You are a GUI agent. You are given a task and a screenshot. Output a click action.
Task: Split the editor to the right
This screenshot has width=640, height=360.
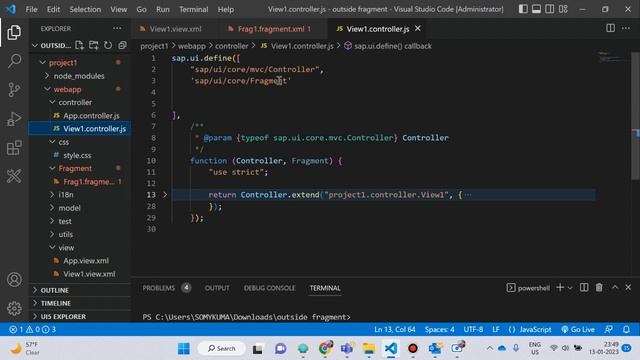point(610,28)
